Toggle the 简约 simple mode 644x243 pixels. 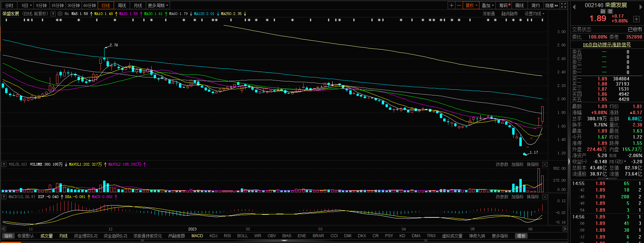coord(535,5)
